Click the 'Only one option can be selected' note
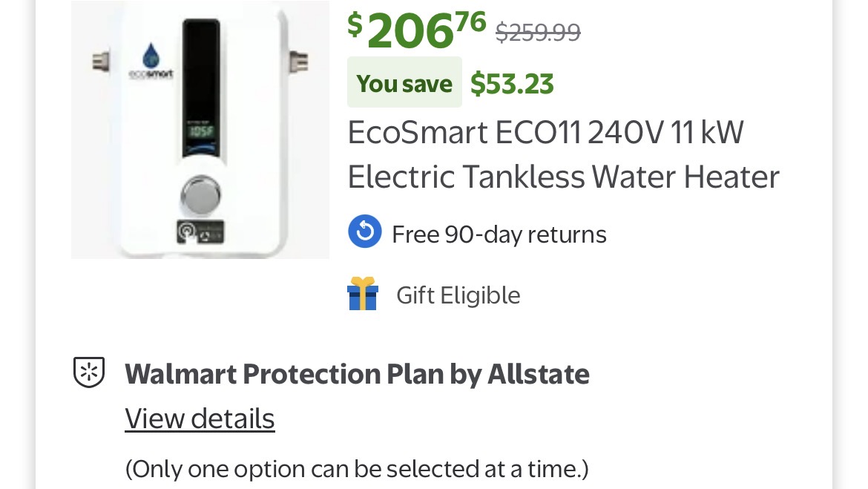 point(356,469)
